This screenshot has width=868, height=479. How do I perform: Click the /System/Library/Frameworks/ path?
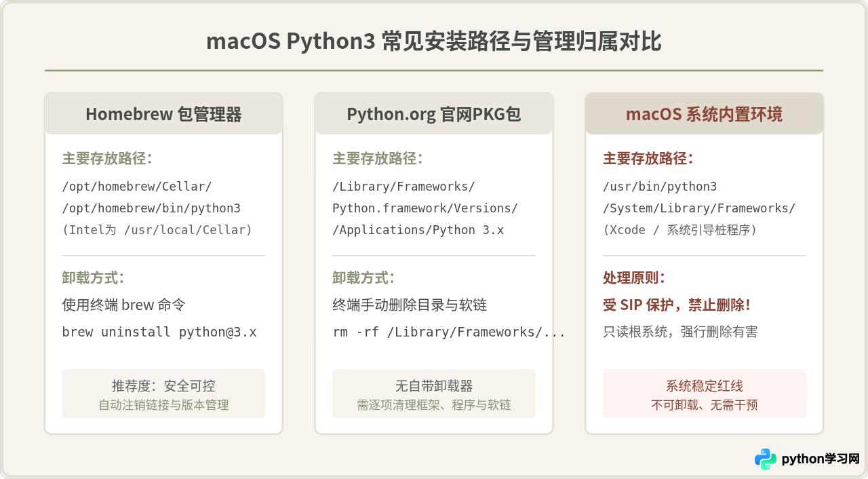699,208
